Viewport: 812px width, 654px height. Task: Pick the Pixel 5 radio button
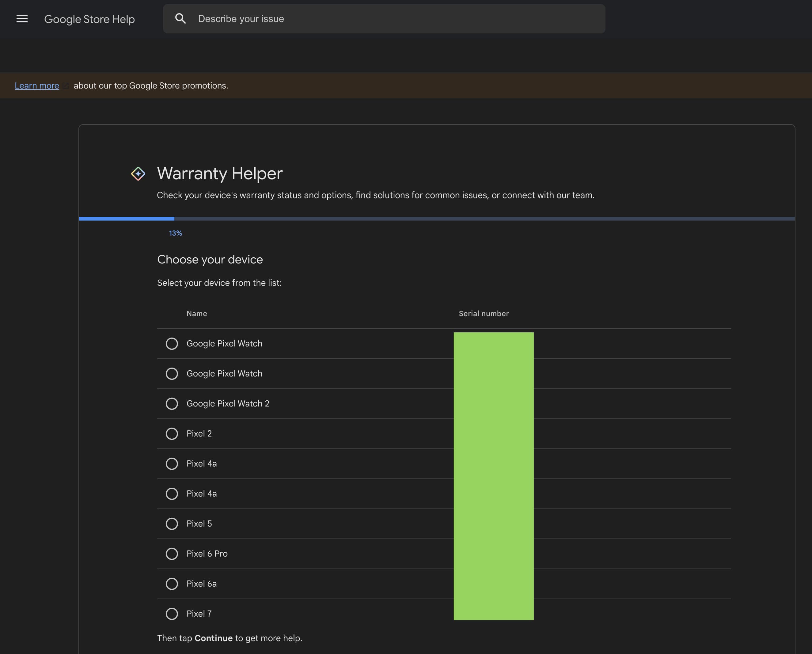[x=172, y=524]
